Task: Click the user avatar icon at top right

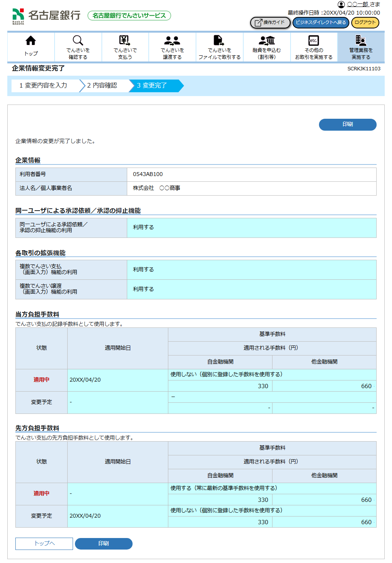Action: pyautogui.click(x=341, y=5)
